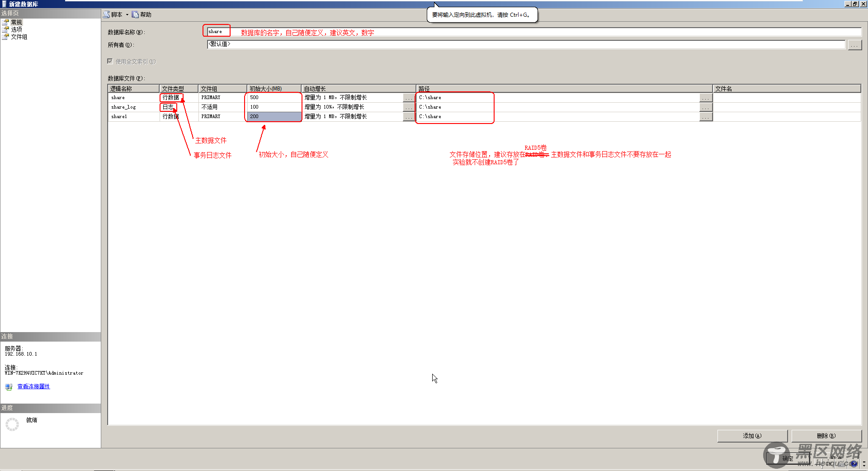This screenshot has height=471, width=868.
Task: Click the Script (脚本) toolbar icon
Action: pyautogui.click(x=106, y=14)
